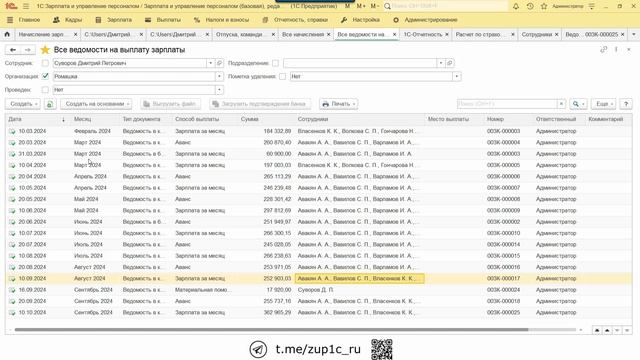This screenshot has height=360, width=640.
Task: Click the document copy icon next to Создать
Action: (x=50, y=104)
